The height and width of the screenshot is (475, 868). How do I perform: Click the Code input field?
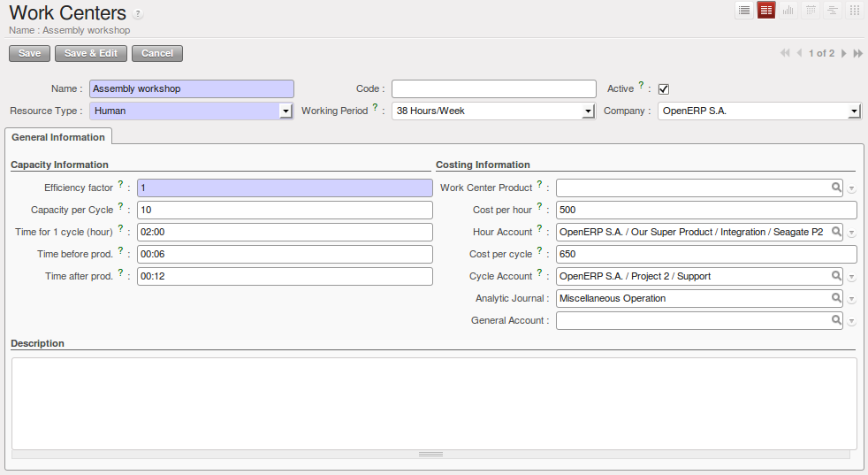coord(494,88)
